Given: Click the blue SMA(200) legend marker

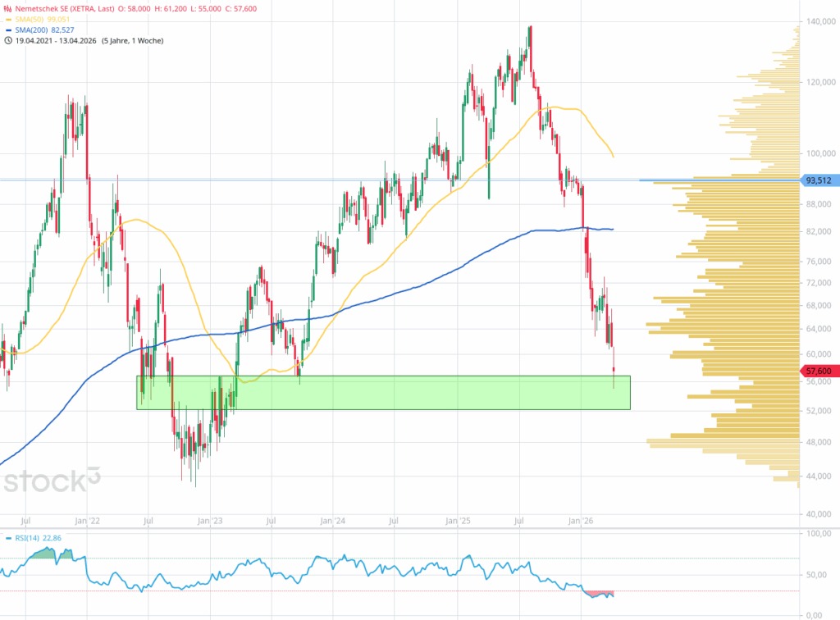Looking at the screenshot, I should pos(7,30).
